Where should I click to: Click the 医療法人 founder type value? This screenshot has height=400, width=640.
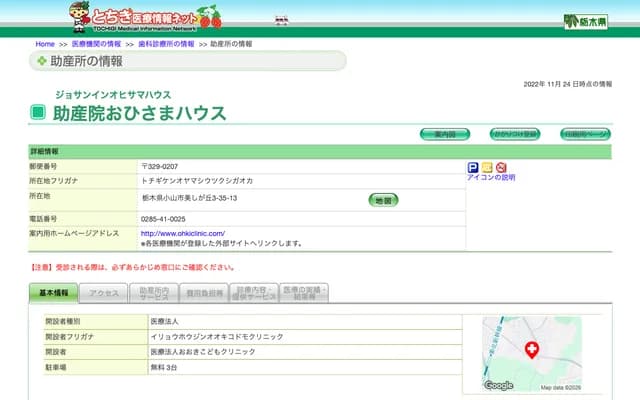click(164, 322)
